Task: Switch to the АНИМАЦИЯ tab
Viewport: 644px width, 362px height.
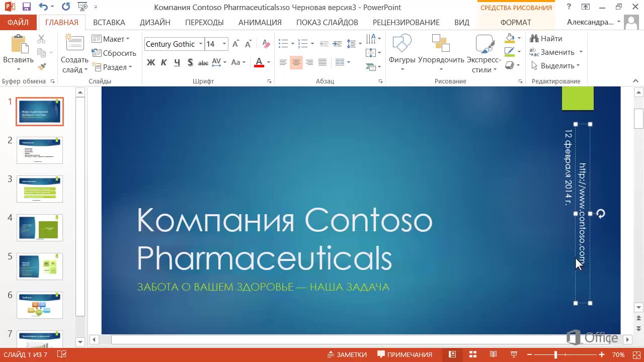Action: click(x=260, y=23)
